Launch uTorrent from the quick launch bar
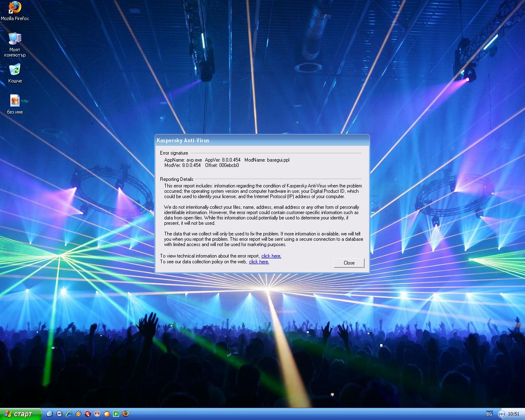Screen dimensions: 525x420 [116, 414]
